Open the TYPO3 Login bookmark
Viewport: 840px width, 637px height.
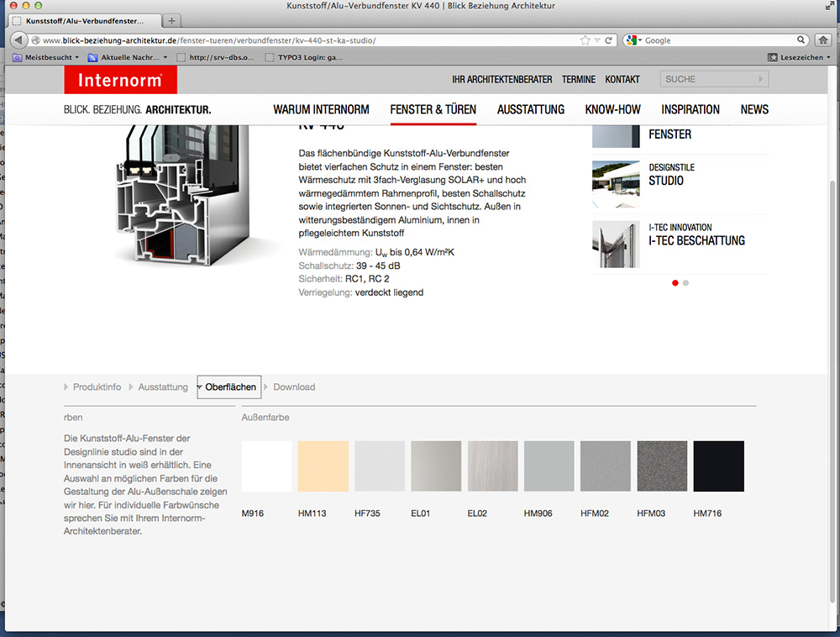(x=304, y=57)
